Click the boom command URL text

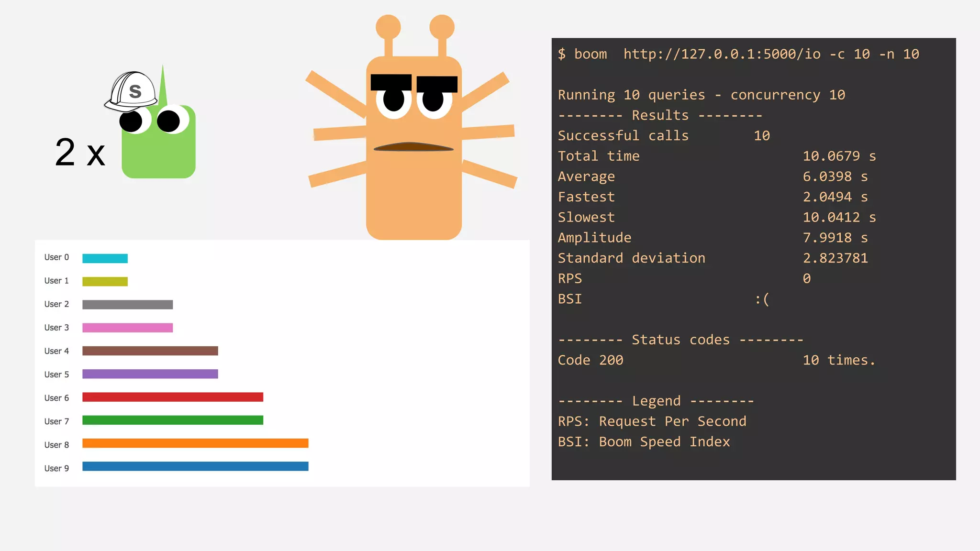click(x=722, y=54)
